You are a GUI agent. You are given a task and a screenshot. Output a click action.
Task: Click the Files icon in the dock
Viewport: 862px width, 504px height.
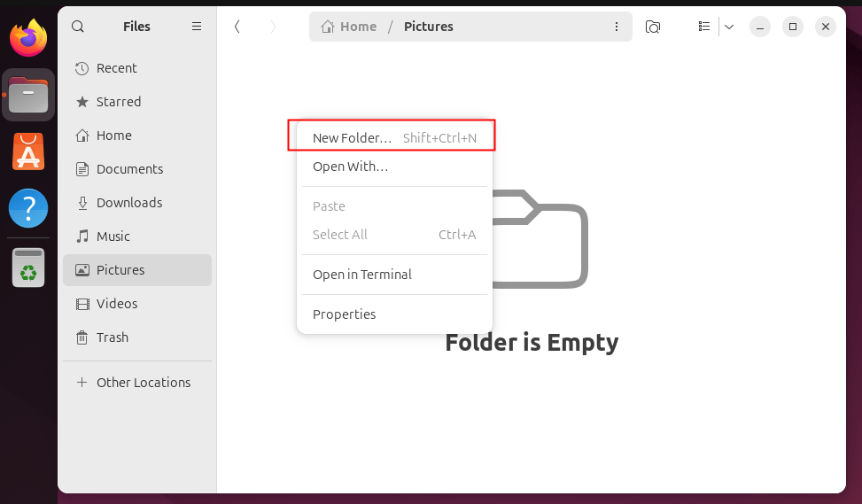[28, 95]
